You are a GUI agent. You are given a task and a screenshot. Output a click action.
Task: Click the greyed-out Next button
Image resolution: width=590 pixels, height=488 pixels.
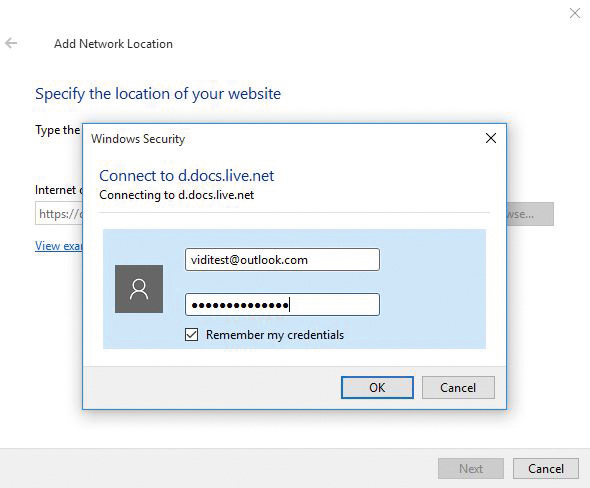[471, 469]
